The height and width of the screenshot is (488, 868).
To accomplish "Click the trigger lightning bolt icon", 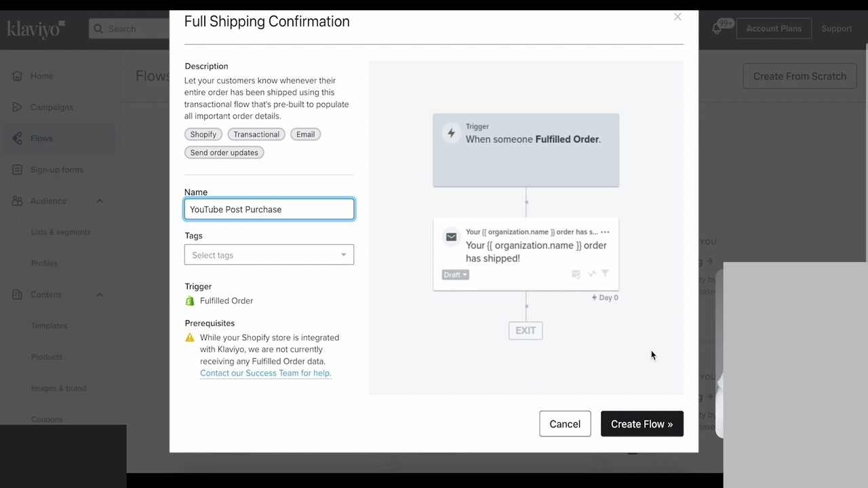I will tap(451, 132).
